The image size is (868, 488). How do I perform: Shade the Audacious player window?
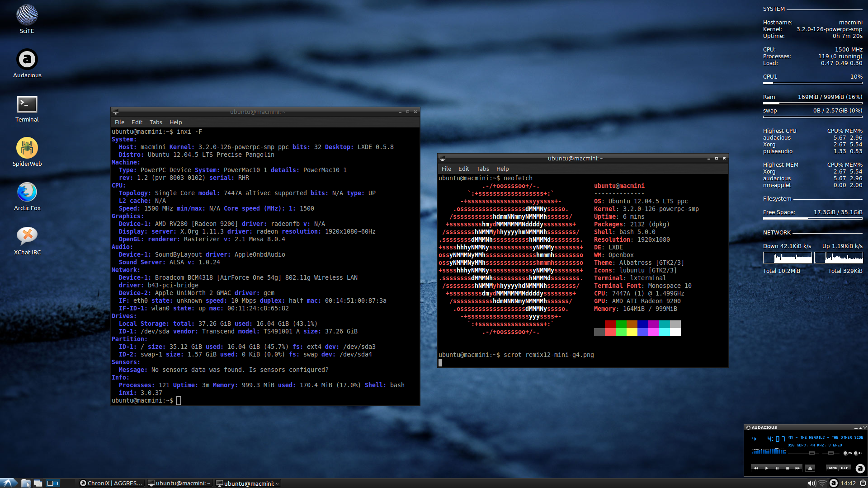point(860,428)
